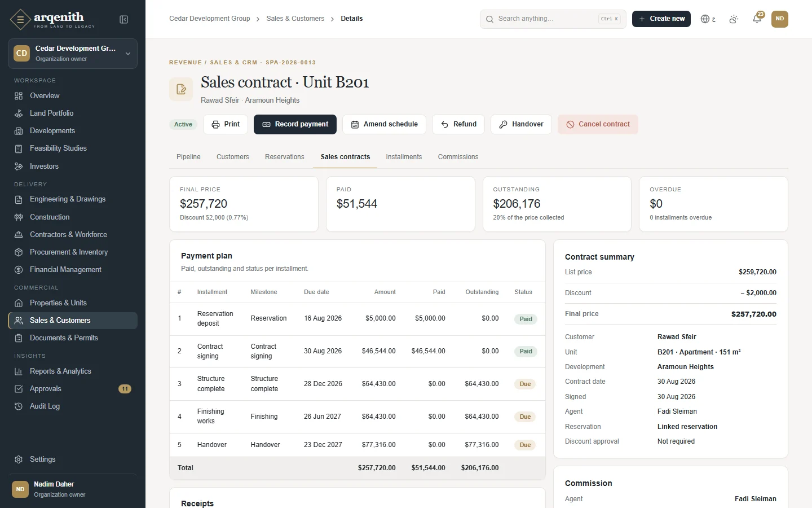812x508 pixels.
Task: Open Land Portfolio in sidebar
Action: 73,113
